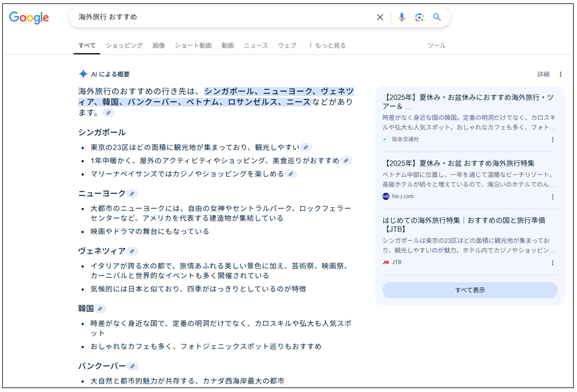Open link icon after 東京の23区 bullet
Screen dimensions: 577x392
[306, 147]
